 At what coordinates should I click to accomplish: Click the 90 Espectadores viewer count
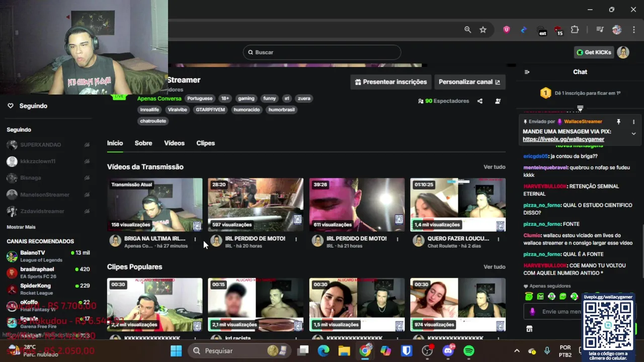pyautogui.click(x=443, y=101)
